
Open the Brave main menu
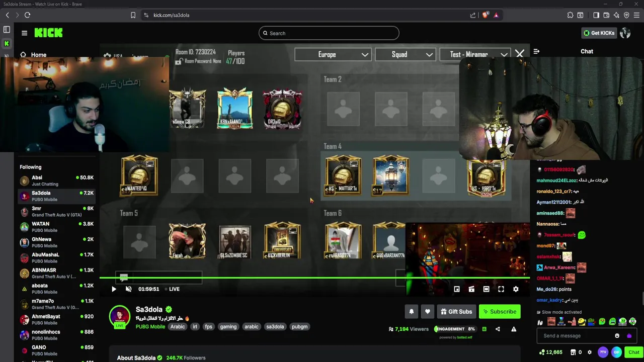(636, 15)
